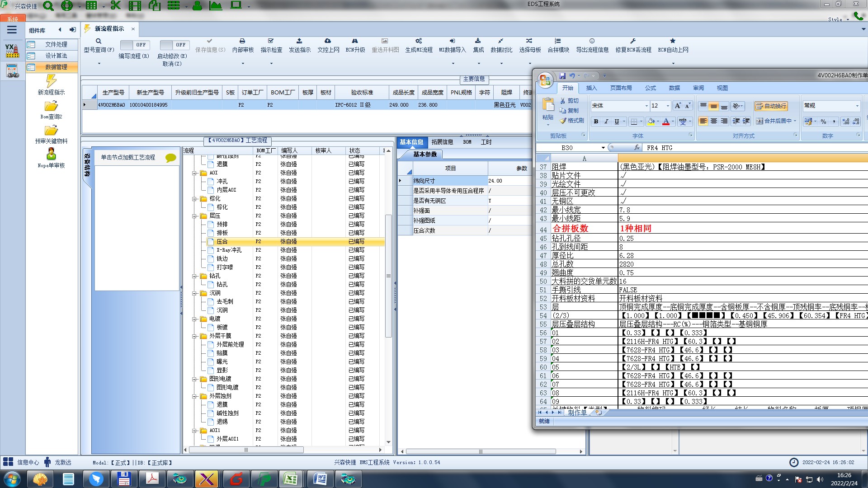Open the 新流程指示 lightning icon

[x=51, y=81]
